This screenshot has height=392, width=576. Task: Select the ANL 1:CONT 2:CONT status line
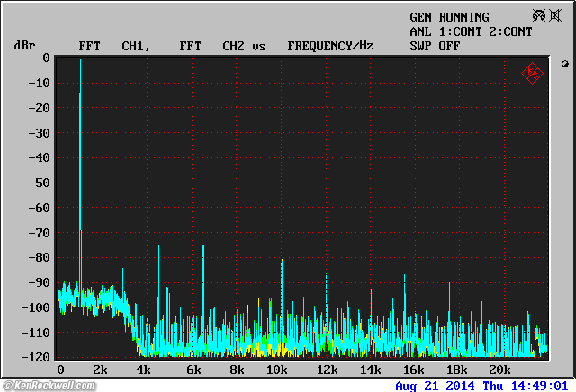pyautogui.click(x=471, y=31)
